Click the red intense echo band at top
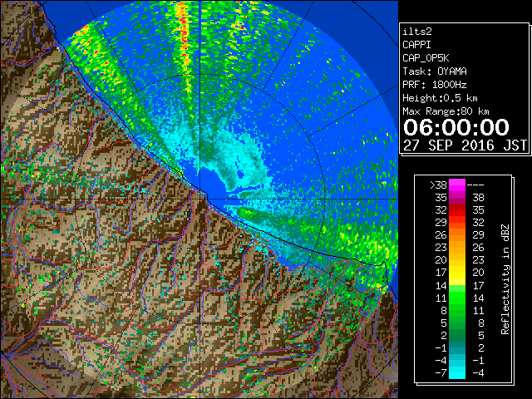 [x=184, y=37]
